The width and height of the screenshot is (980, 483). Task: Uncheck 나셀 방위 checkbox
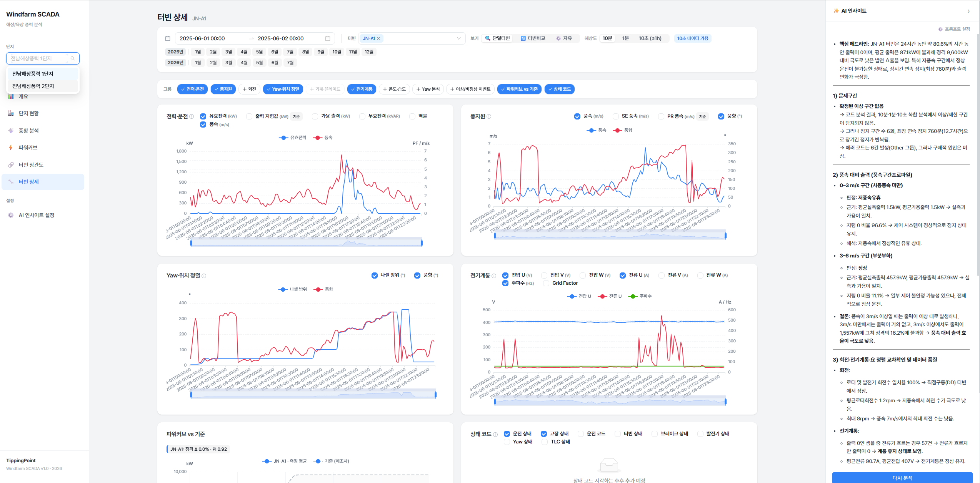(375, 276)
